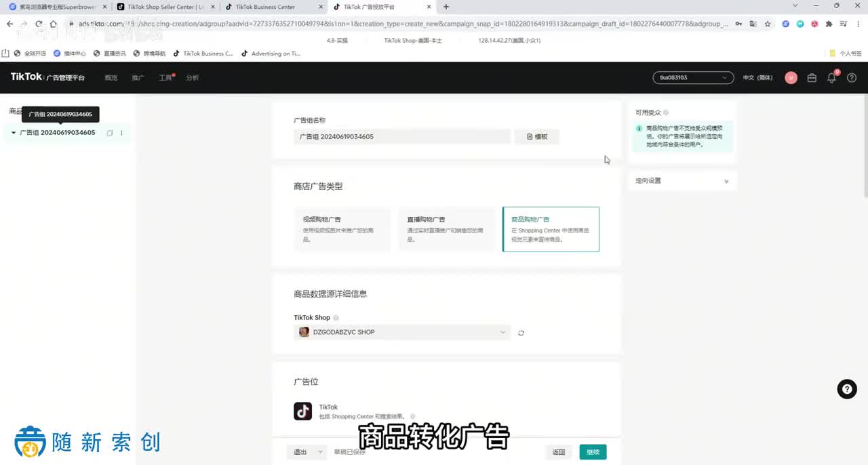
Task: Open the 分析 menu
Action: pos(193,78)
